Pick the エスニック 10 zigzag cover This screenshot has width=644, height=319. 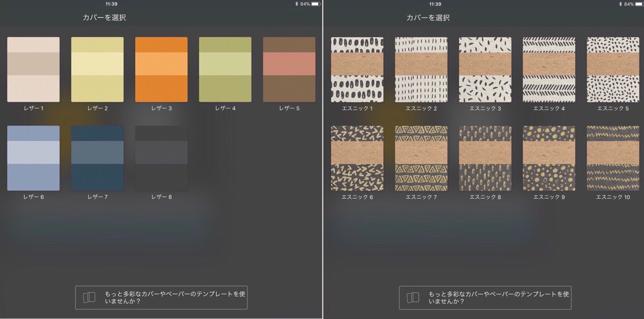click(613, 158)
